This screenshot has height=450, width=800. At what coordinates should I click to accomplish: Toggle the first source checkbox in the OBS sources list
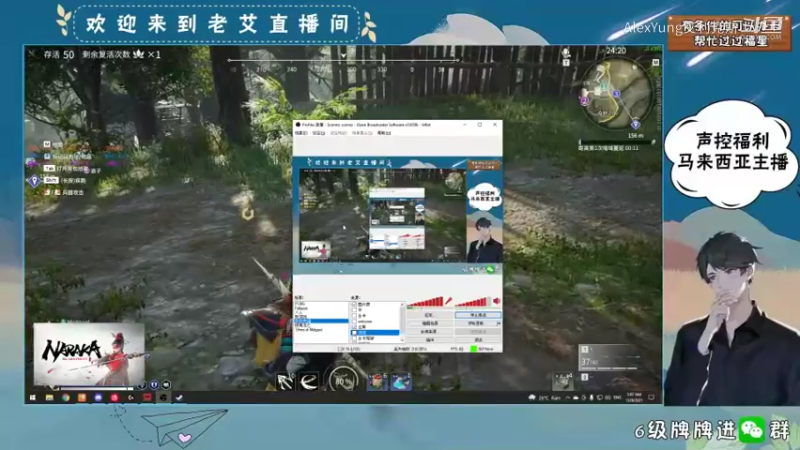[354, 304]
